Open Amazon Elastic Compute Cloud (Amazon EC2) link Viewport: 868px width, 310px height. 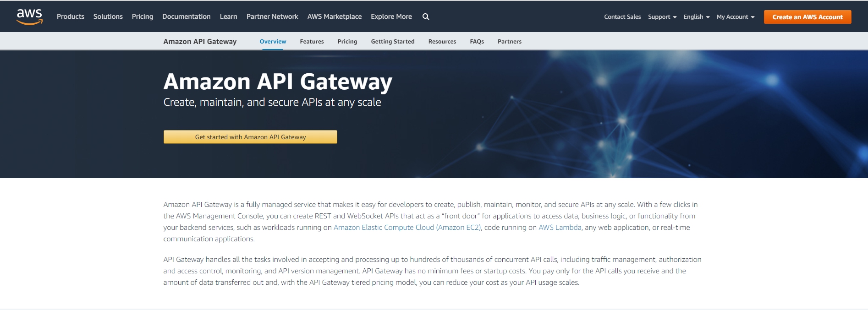tap(407, 228)
